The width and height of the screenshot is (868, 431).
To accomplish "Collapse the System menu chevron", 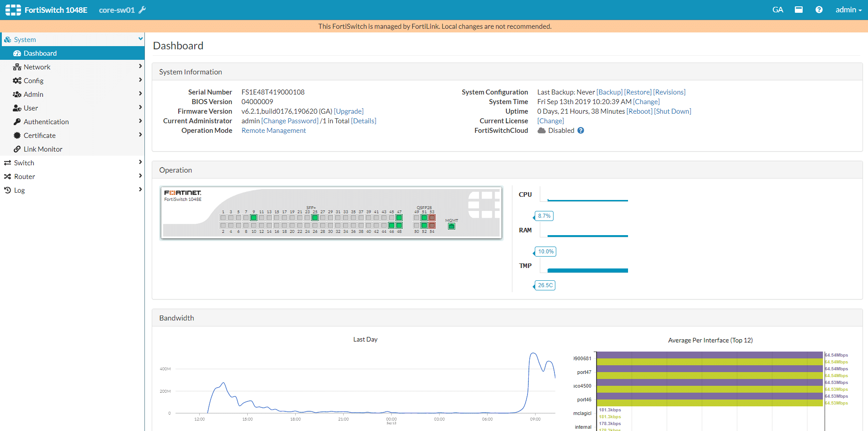I will [140, 39].
